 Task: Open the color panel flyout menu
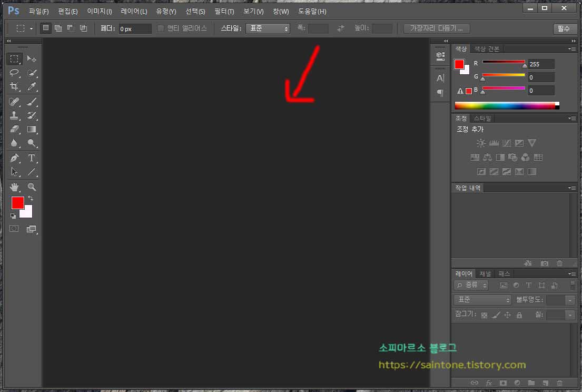pos(572,48)
